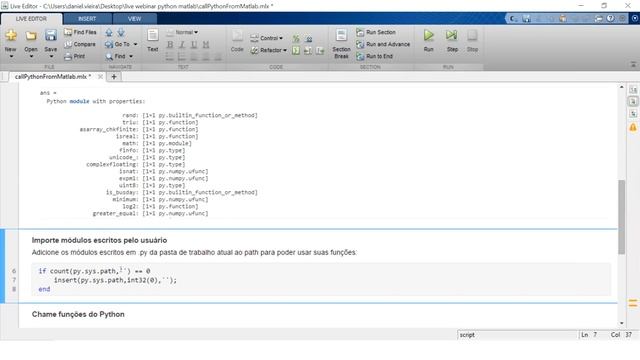Close the callPythonFromMatlab.mlx tab

pyautogui.click(x=100, y=77)
